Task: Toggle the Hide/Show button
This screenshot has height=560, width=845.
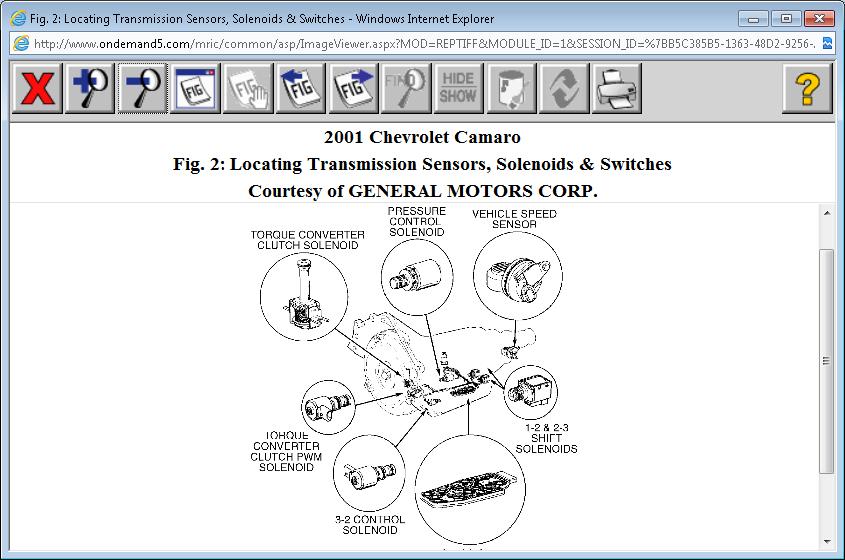Action: coord(458,89)
